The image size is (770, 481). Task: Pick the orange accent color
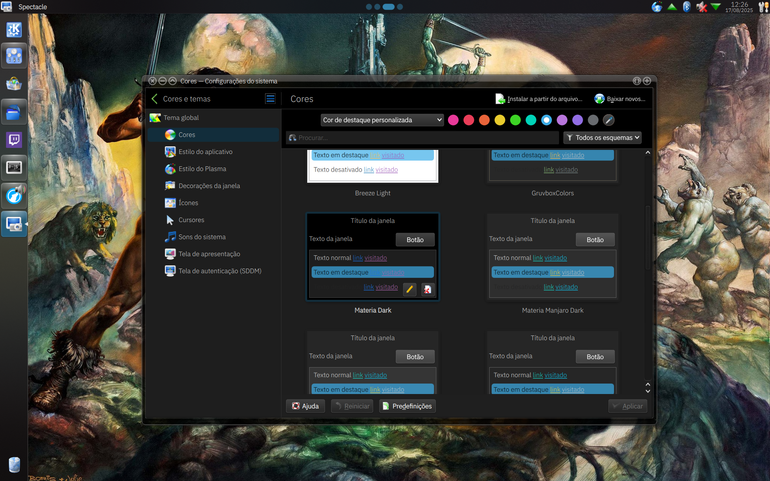[484, 120]
